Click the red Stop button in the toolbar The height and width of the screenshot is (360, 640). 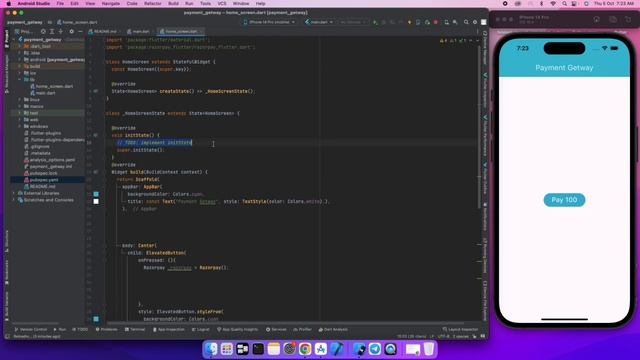436,22
